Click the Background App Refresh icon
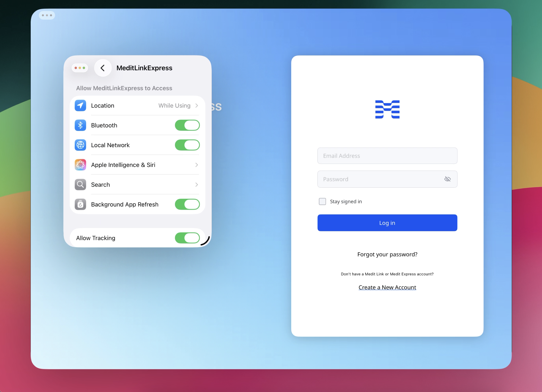The height and width of the screenshot is (392, 542). [80, 204]
